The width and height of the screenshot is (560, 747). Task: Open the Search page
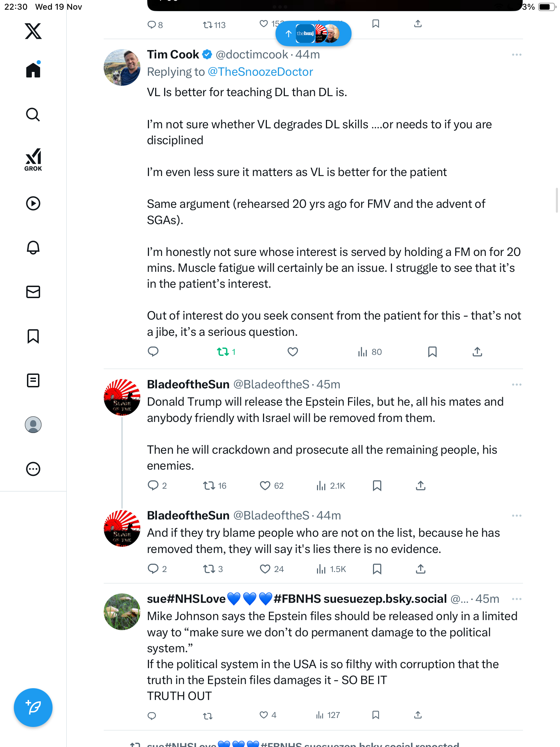[33, 114]
